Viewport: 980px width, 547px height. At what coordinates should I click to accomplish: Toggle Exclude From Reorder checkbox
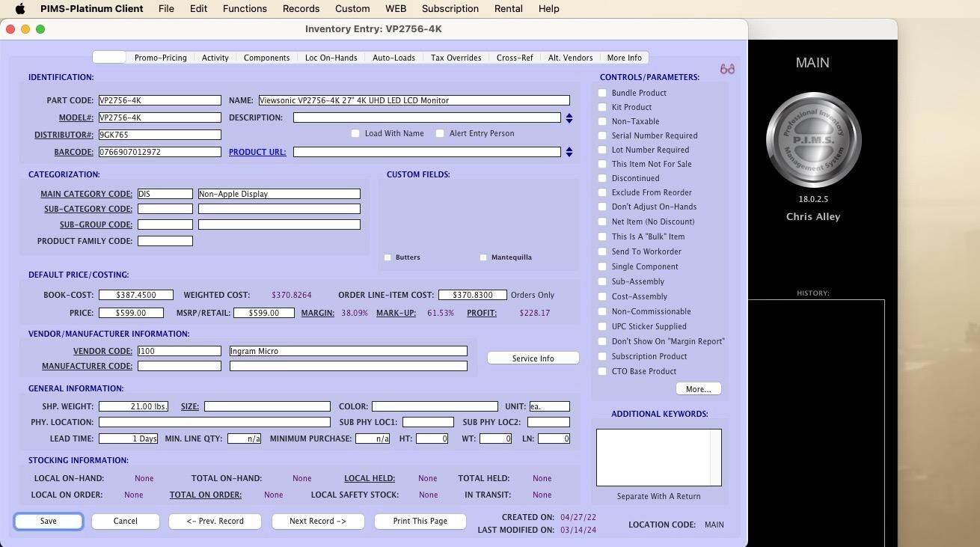[602, 192]
